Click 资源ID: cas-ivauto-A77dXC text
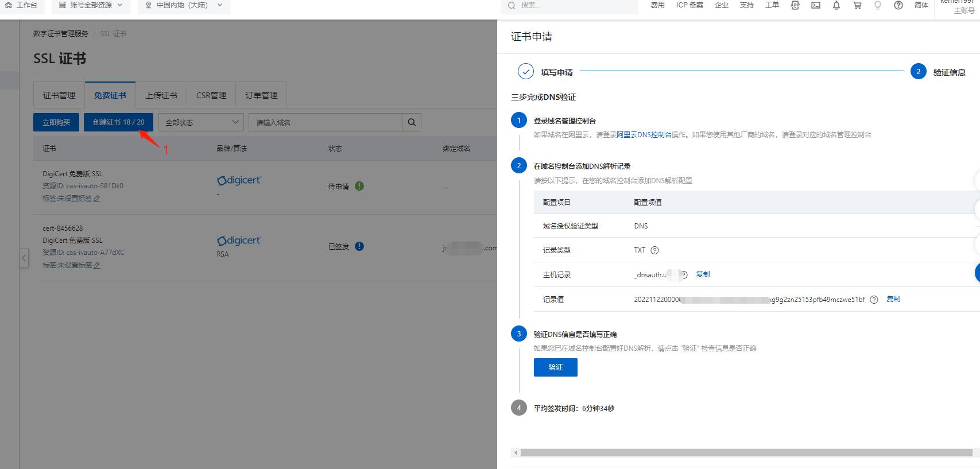980x469 pixels. (x=83, y=253)
